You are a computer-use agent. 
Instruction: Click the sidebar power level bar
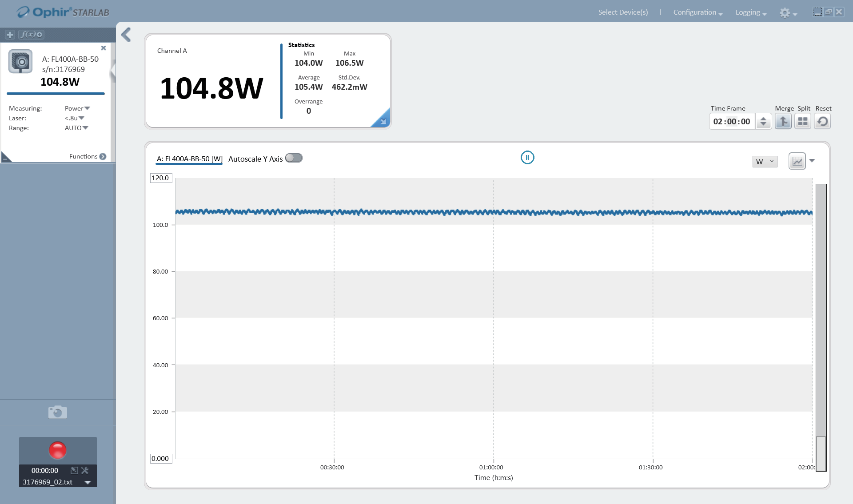tap(56, 94)
